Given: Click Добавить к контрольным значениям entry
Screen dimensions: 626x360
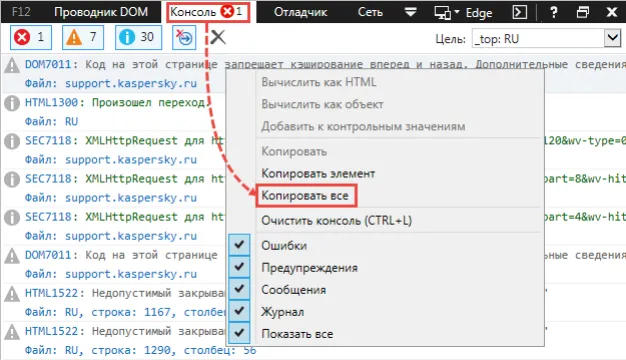Looking at the screenshot, I should click(x=363, y=127).
